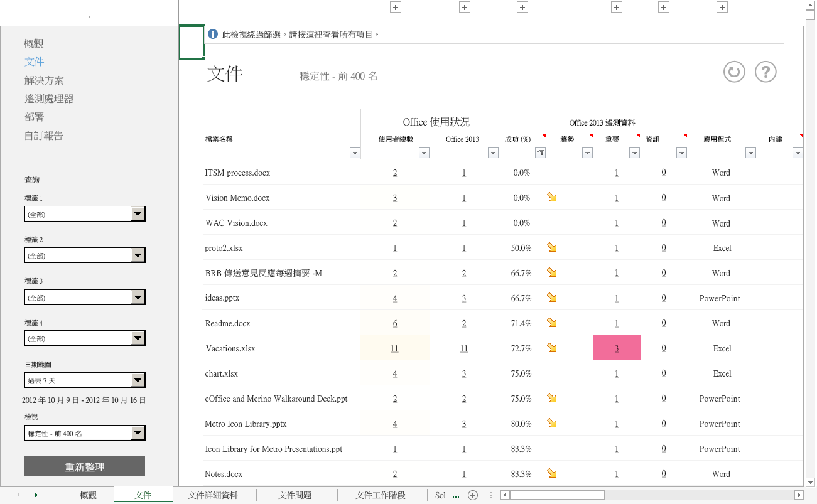Open 資訊 column filter dropdown
Viewport: 817px width, 504px height.
pos(681,153)
